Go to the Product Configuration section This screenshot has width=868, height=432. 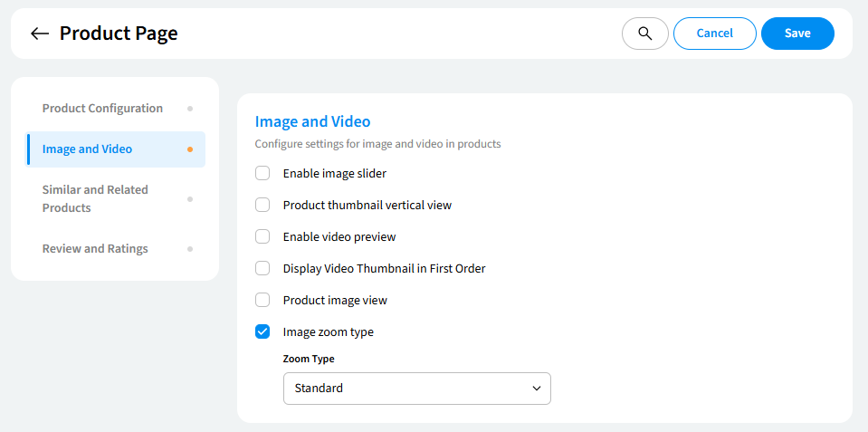(x=102, y=109)
